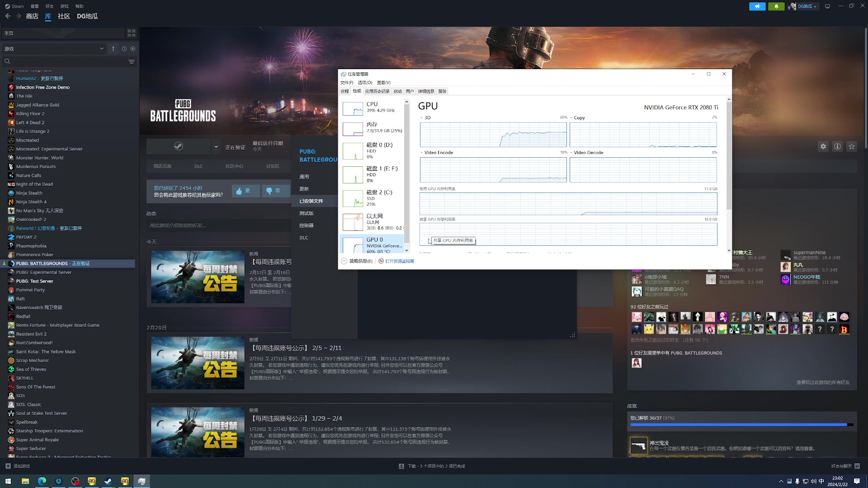The height and width of the screenshot is (488, 868).
Task: Click the recent activity clock icon
Action: pyautogui.click(x=124, y=49)
